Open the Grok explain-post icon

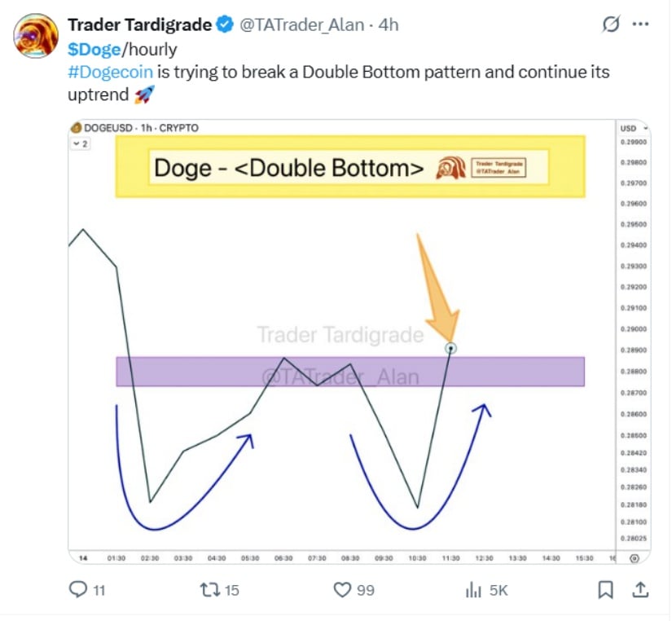(x=610, y=24)
